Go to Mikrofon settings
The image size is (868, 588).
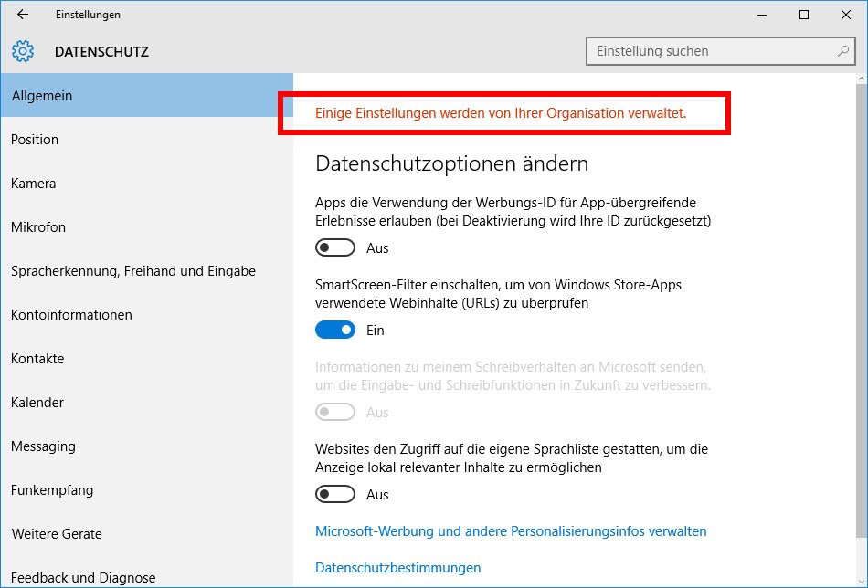tap(38, 227)
